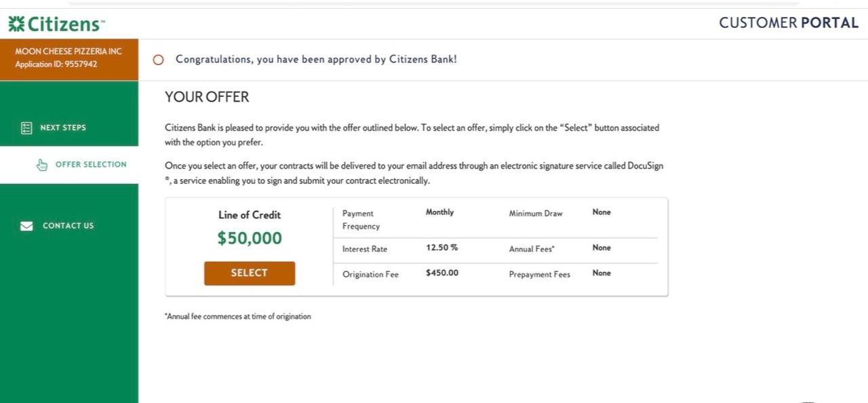Open the Next Steps menu label
This screenshot has height=403, width=868.
pos(63,128)
